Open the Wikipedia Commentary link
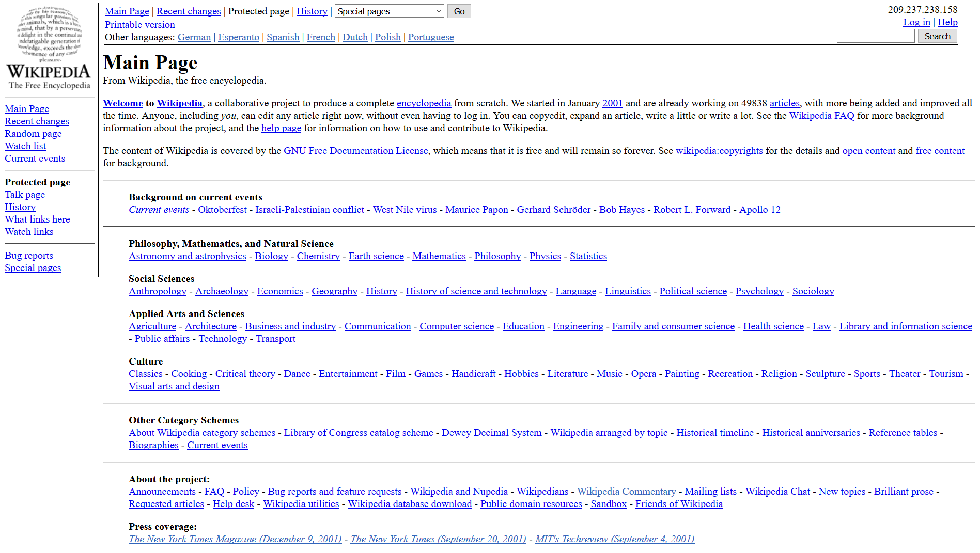 click(627, 492)
